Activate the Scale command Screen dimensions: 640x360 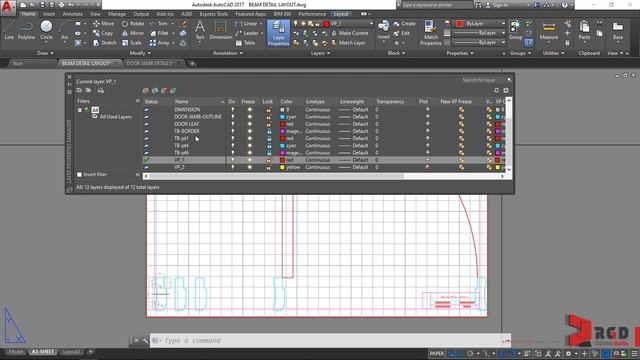[131, 42]
